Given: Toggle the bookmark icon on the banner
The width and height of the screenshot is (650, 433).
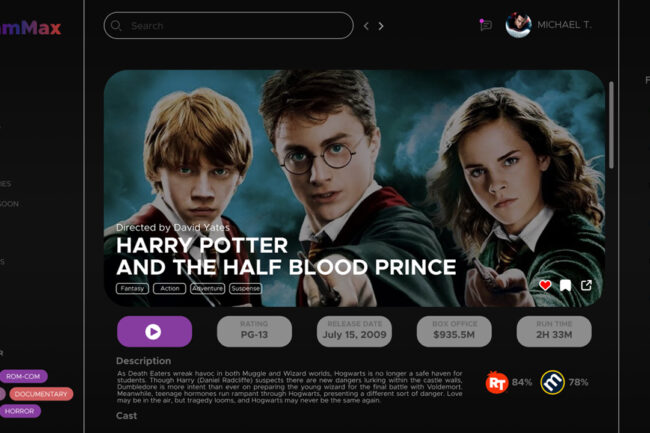Looking at the screenshot, I should [565, 285].
